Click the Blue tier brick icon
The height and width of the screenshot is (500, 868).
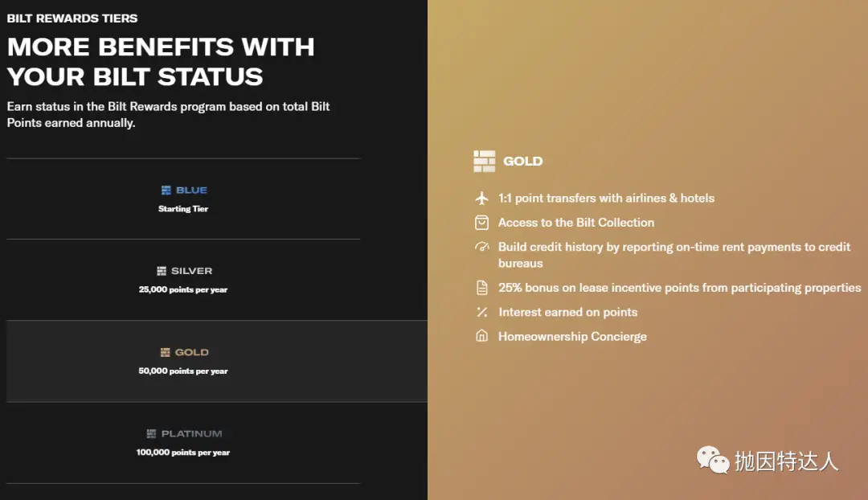coord(166,191)
